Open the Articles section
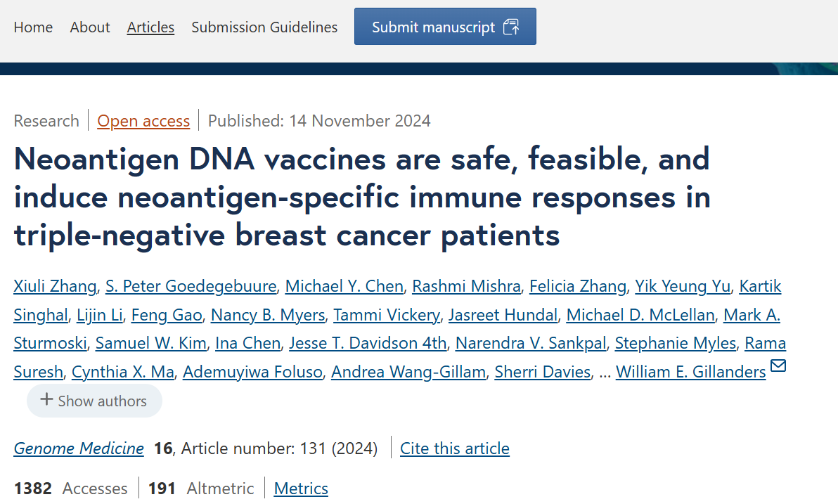The width and height of the screenshot is (838, 504). (x=150, y=27)
